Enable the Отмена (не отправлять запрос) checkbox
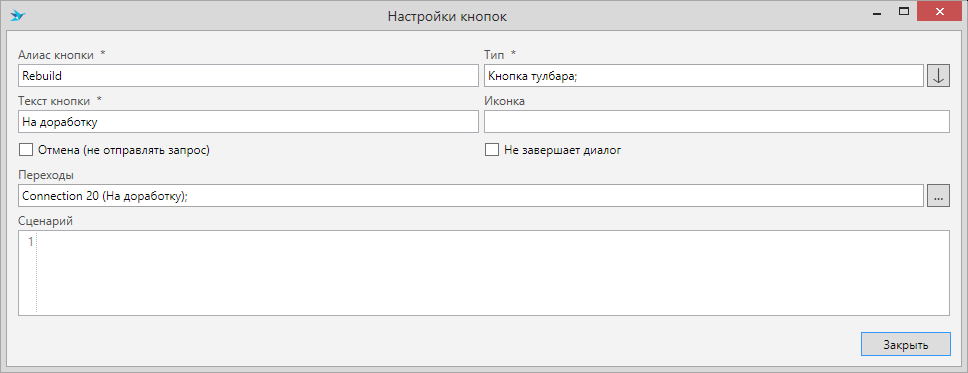The width and height of the screenshot is (968, 373). (26, 150)
